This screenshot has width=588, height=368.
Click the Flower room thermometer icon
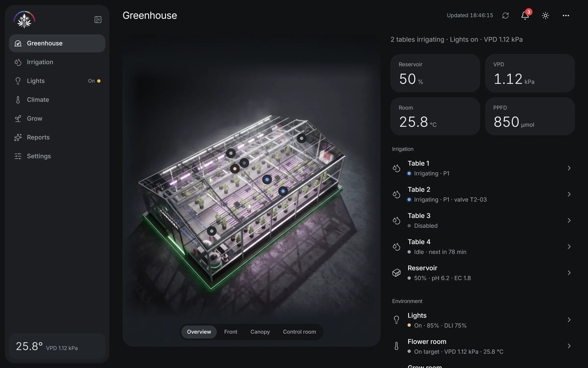pos(396,346)
